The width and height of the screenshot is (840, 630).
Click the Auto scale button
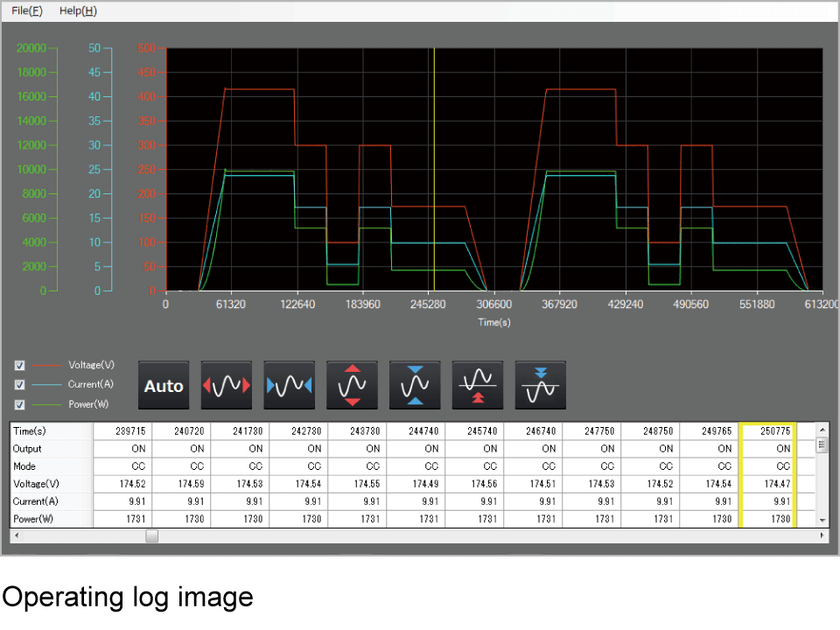[x=163, y=385]
